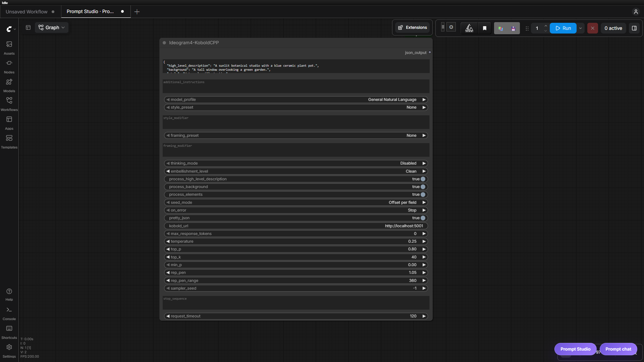Click next arrow on model_profile

click(424, 100)
